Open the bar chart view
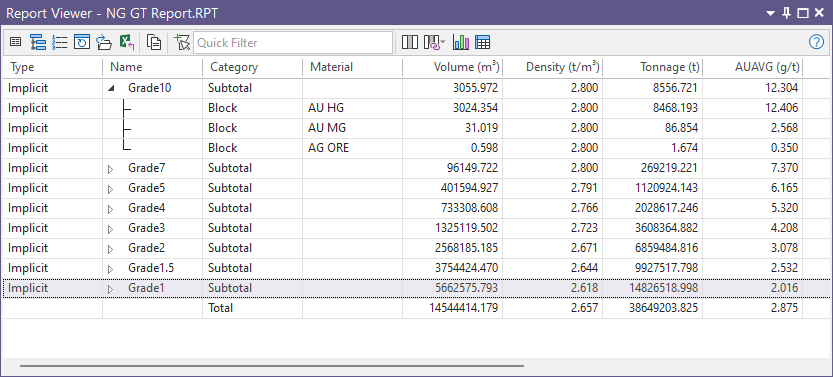Image resolution: width=833 pixels, height=377 pixels. 461,42
